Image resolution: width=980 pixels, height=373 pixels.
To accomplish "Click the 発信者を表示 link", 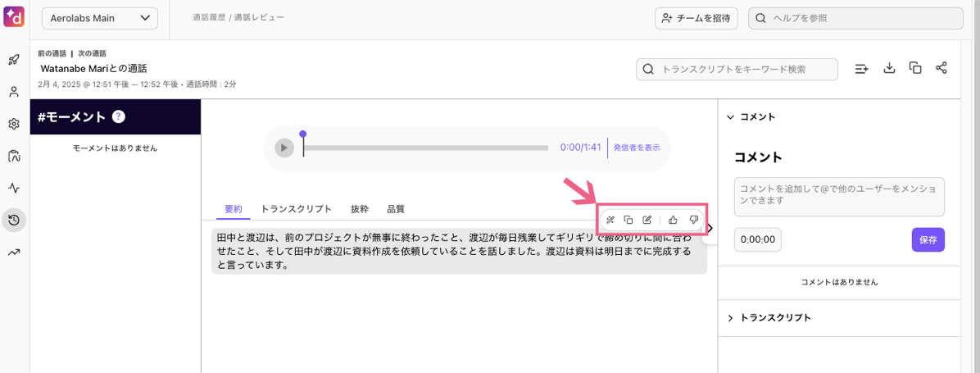I will pyautogui.click(x=636, y=148).
